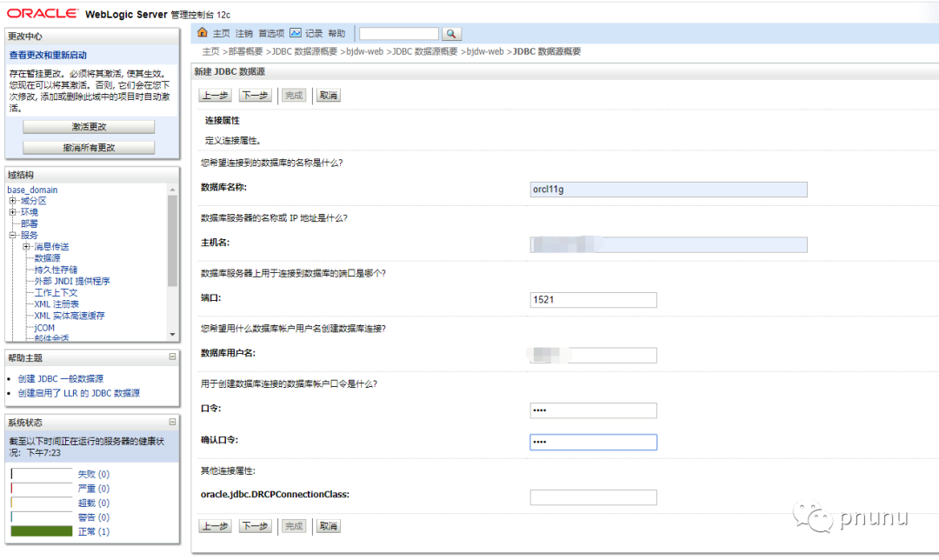Collapse the 系统状态 panel via minimize icon
The height and width of the screenshot is (560, 939).
(x=172, y=422)
